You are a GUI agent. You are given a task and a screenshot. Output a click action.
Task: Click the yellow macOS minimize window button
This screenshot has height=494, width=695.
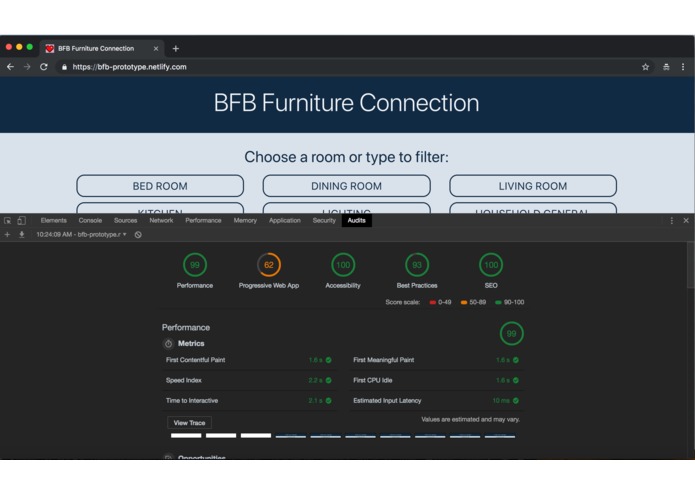19,47
